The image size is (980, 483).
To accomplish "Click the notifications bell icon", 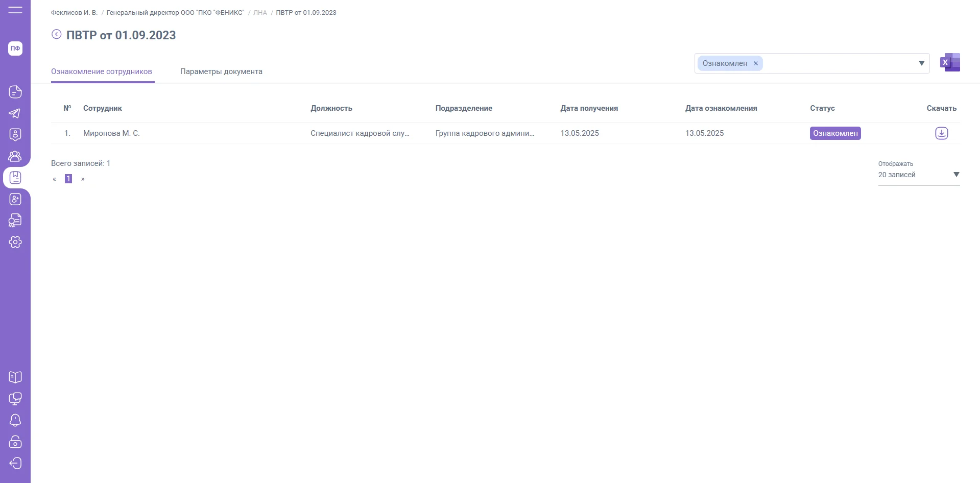I will 15,420.
